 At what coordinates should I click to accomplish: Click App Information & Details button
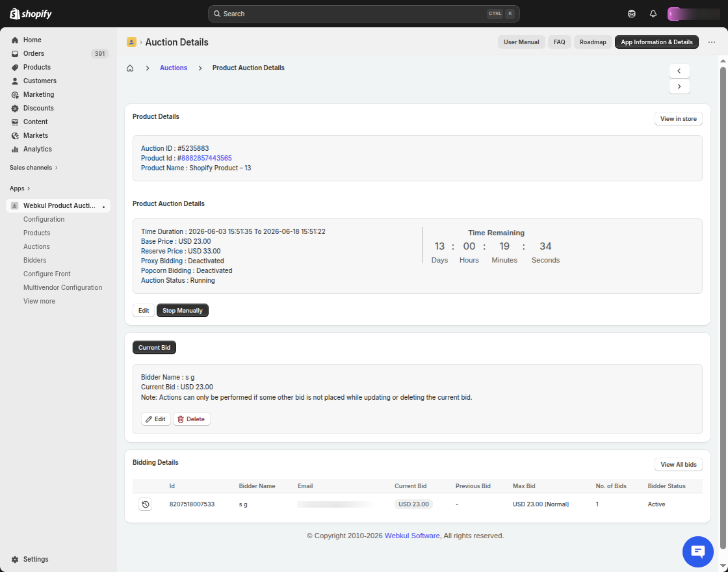tap(656, 42)
